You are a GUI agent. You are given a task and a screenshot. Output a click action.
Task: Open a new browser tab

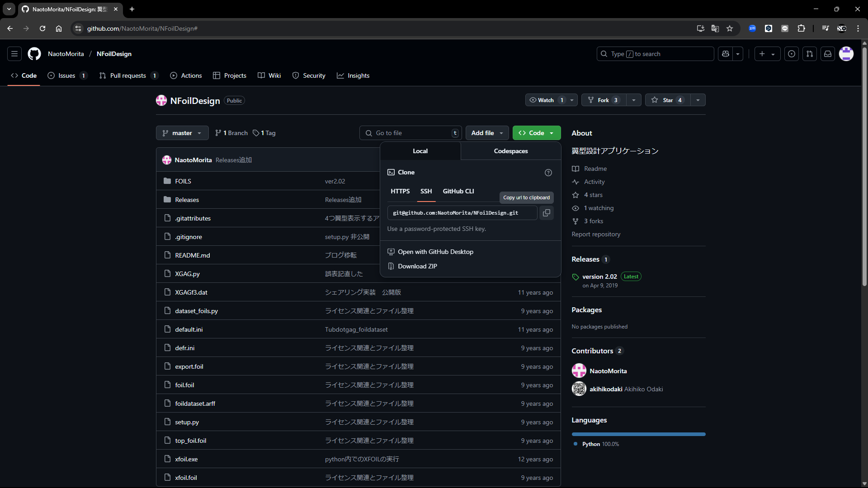132,9
